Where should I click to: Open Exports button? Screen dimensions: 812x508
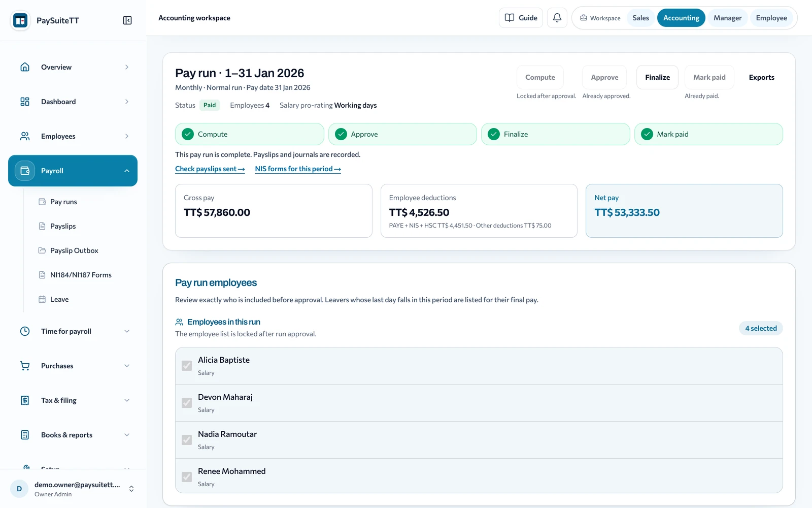[761, 77]
